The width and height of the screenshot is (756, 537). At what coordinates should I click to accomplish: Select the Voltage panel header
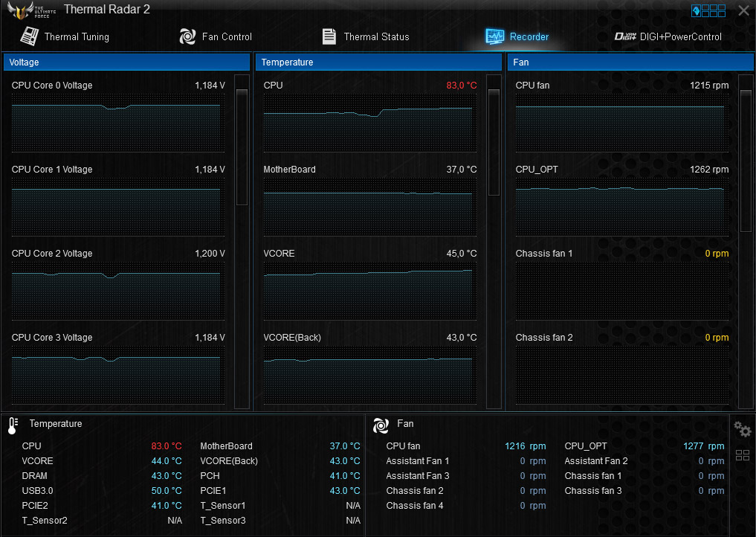126,62
